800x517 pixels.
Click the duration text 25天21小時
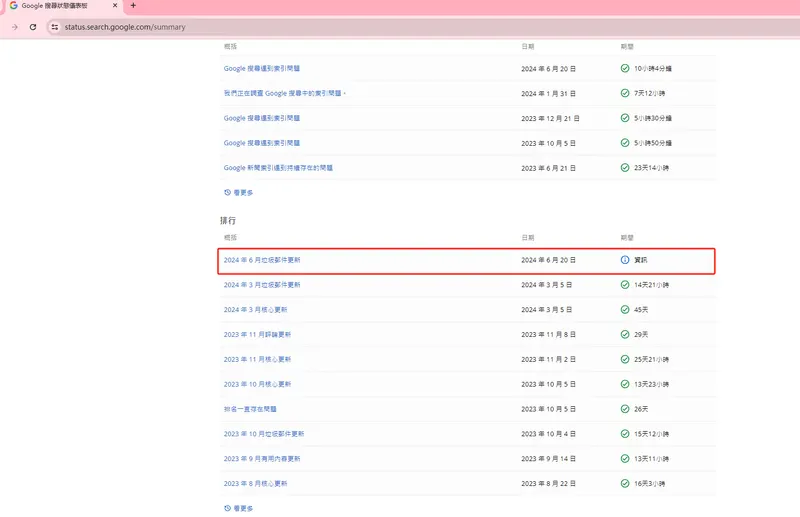[651, 359]
